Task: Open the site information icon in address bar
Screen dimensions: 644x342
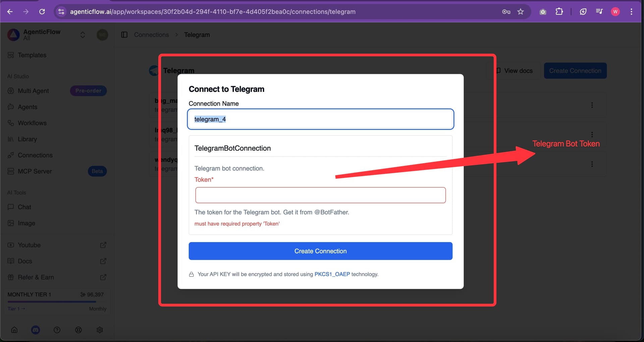Action: tap(61, 12)
